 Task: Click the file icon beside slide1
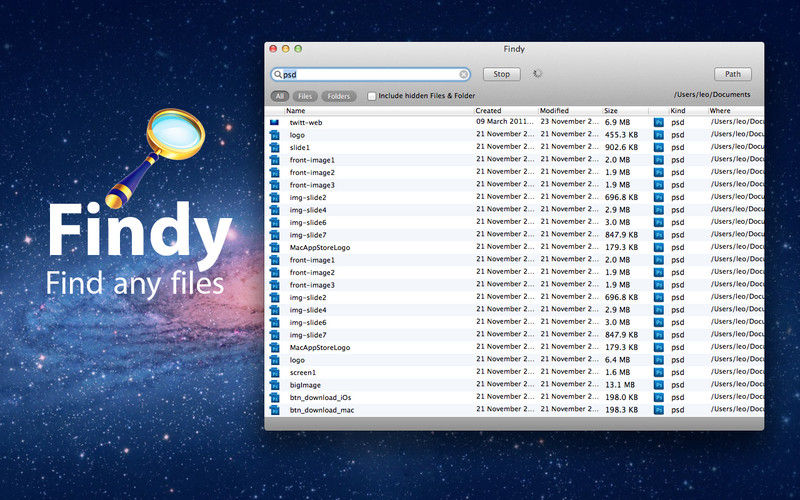(274, 147)
